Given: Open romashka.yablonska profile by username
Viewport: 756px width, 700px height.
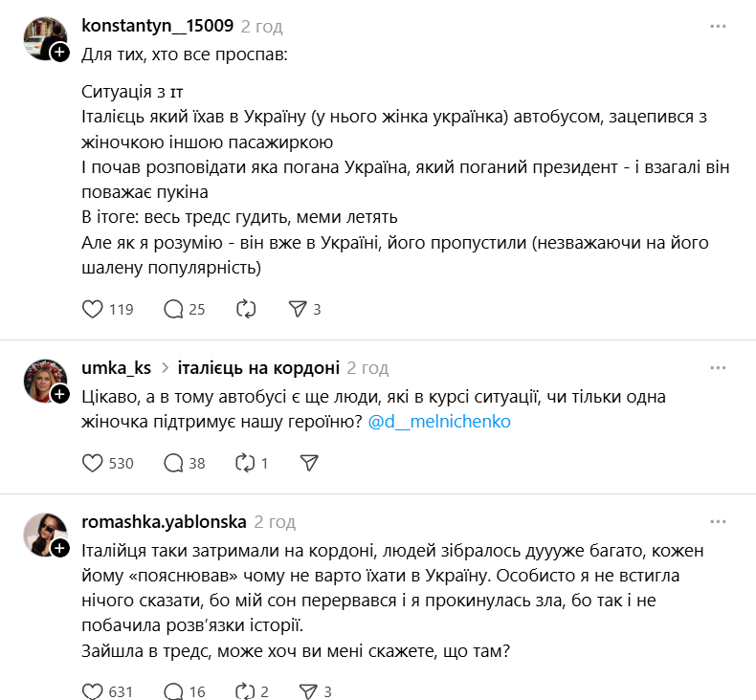Looking at the screenshot, I should click(164, 521).
